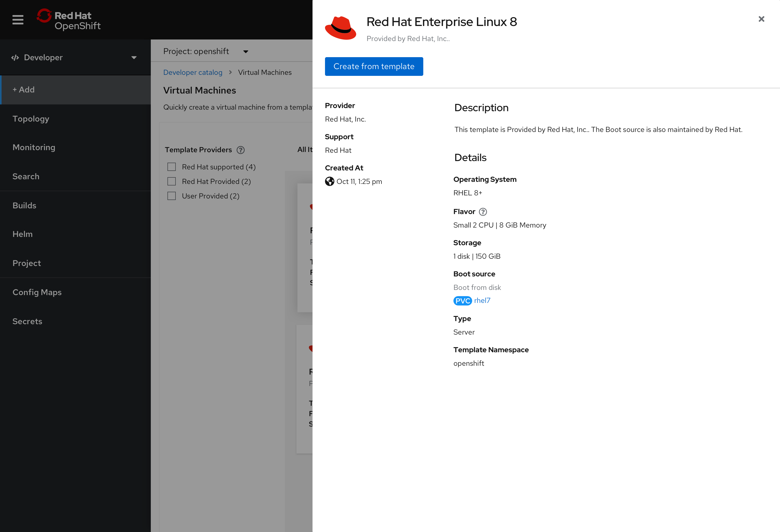
Task: Click the Developer perspective code icon
Action: click(x=15, y=58)
